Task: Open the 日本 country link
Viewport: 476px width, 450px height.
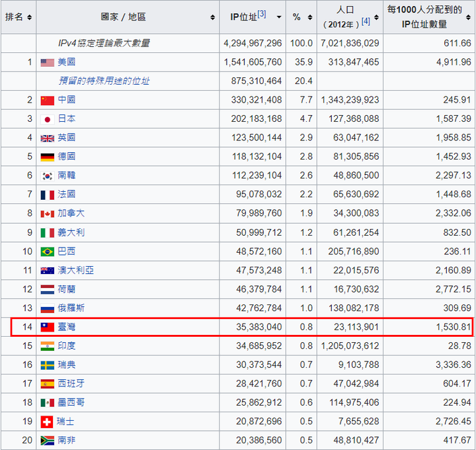Action: point(67,119)
